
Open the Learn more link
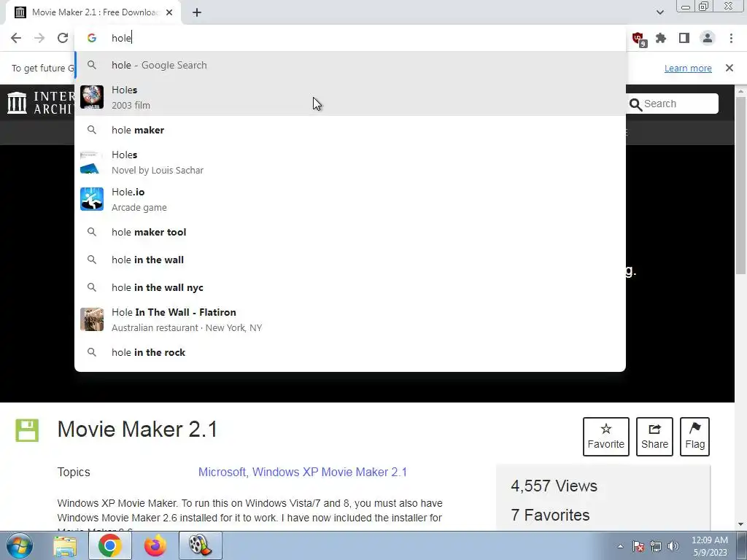[688, 68]
